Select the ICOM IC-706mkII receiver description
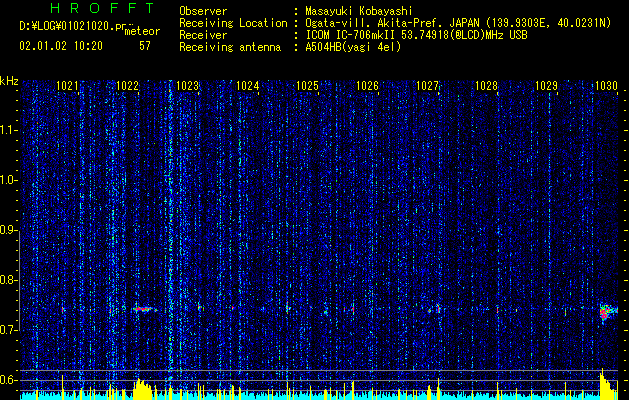Image resolution: width=629 pixels, height=400 pixels. pos(416,35)
